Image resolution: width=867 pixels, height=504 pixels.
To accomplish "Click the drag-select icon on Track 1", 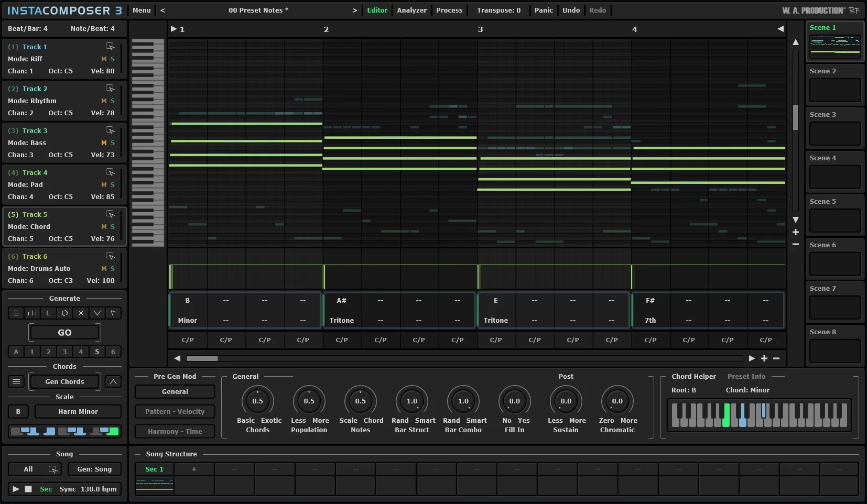I will coord(110,47).
